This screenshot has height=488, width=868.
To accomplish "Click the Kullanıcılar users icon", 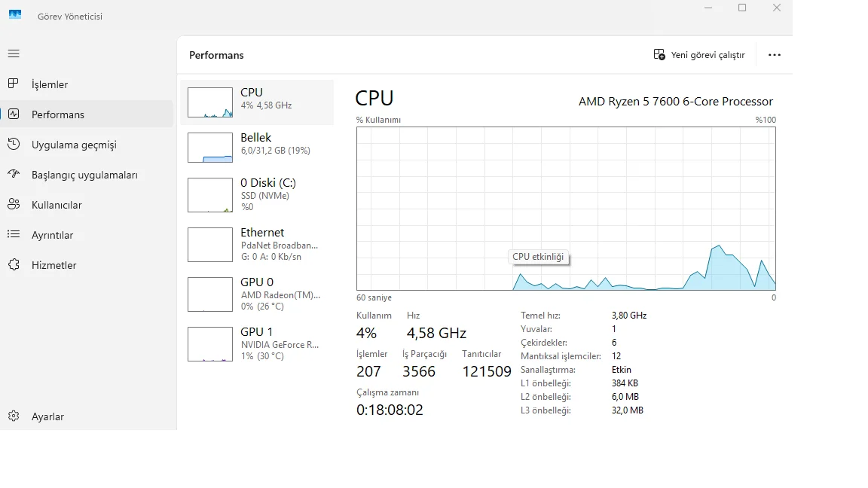I will [14, 204].
